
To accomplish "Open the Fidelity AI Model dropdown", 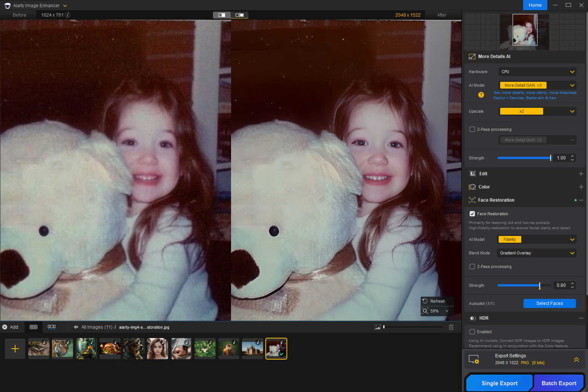I will [537, 239].
